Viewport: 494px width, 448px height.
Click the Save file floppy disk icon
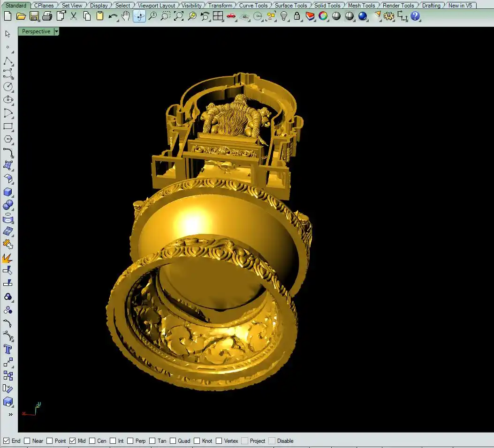[34, 16]
